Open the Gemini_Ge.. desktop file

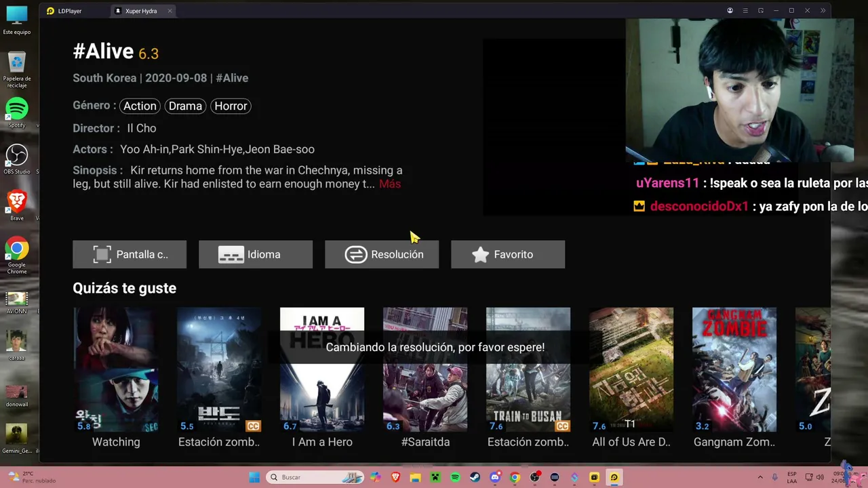click(x=17, y=439)
